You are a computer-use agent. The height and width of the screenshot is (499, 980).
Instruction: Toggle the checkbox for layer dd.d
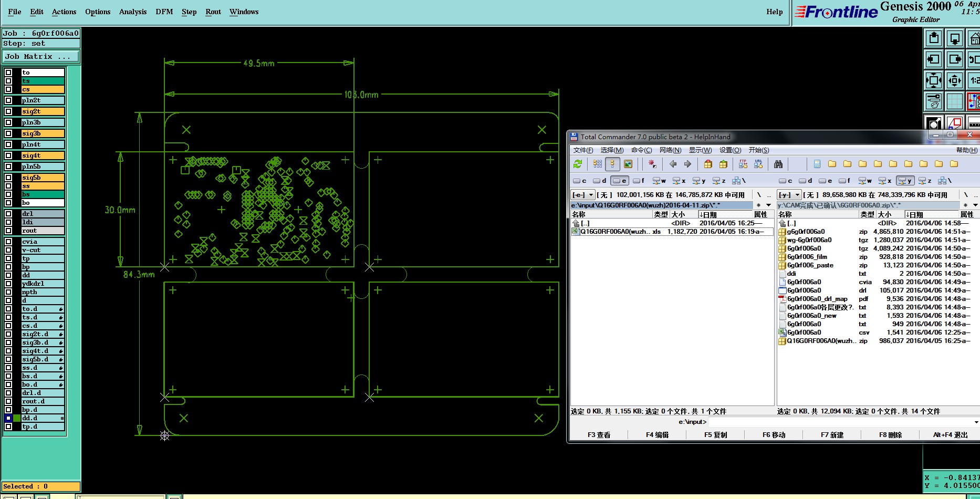click(x=8, y=418)
